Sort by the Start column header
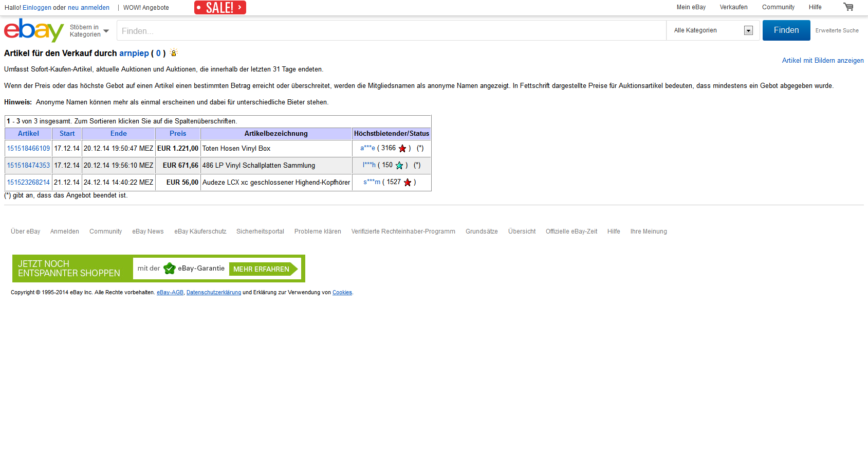The width and height of the screenshot is (868, 465). [67, 133]
